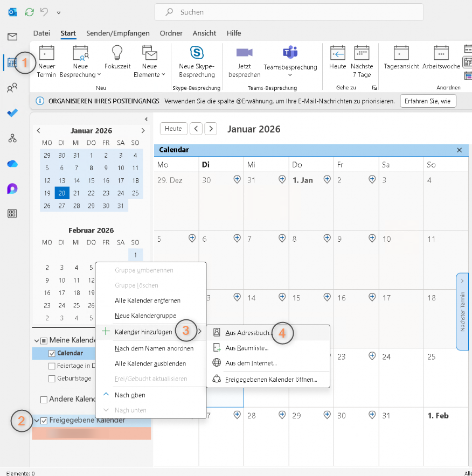Create a new Skype meeting
This screenshot has height=476, width=472.
pos(197,62)
